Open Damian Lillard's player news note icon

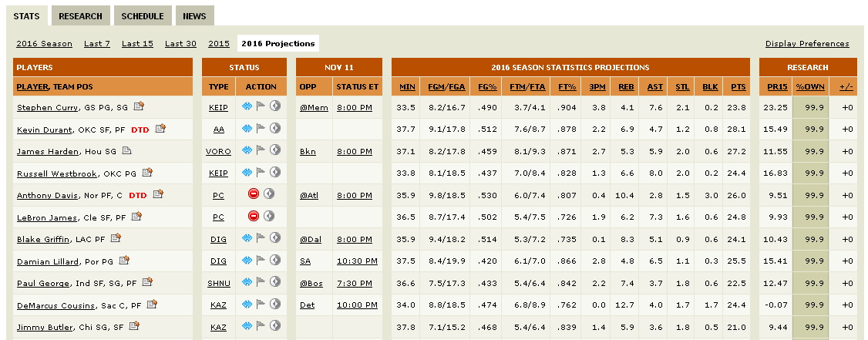point(124,260)
